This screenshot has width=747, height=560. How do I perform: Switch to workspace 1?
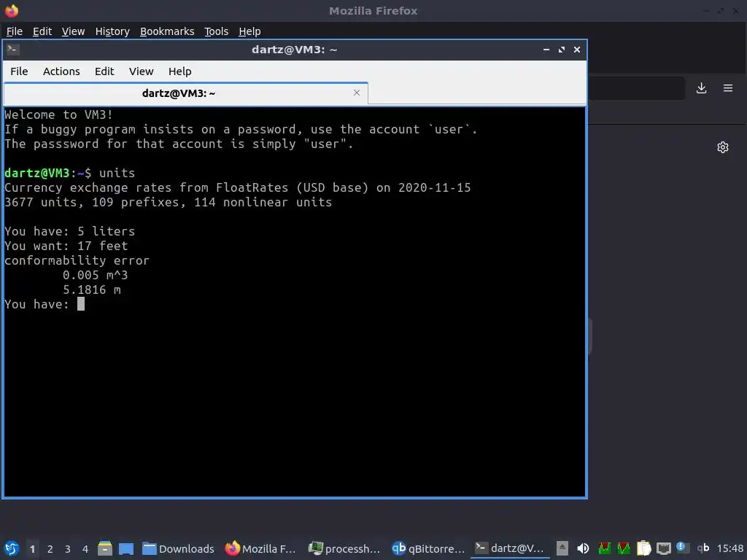point(32,549)
